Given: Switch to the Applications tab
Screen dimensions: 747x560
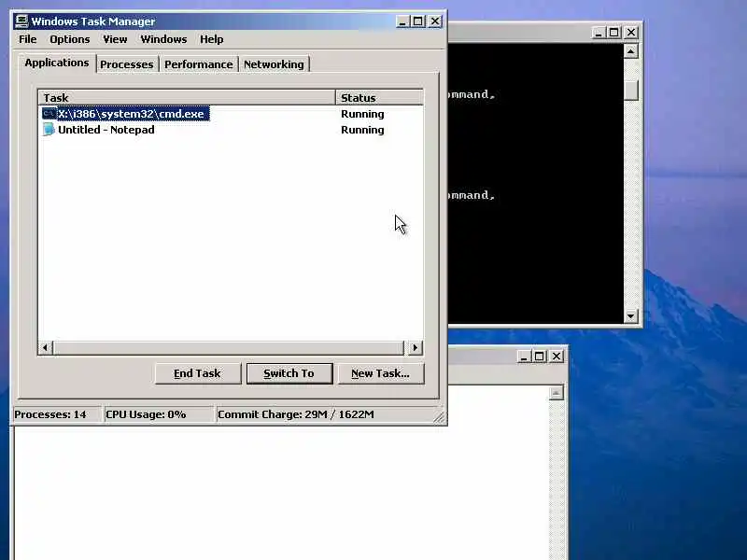Looking at the screenshot, I should click(57, 63).
